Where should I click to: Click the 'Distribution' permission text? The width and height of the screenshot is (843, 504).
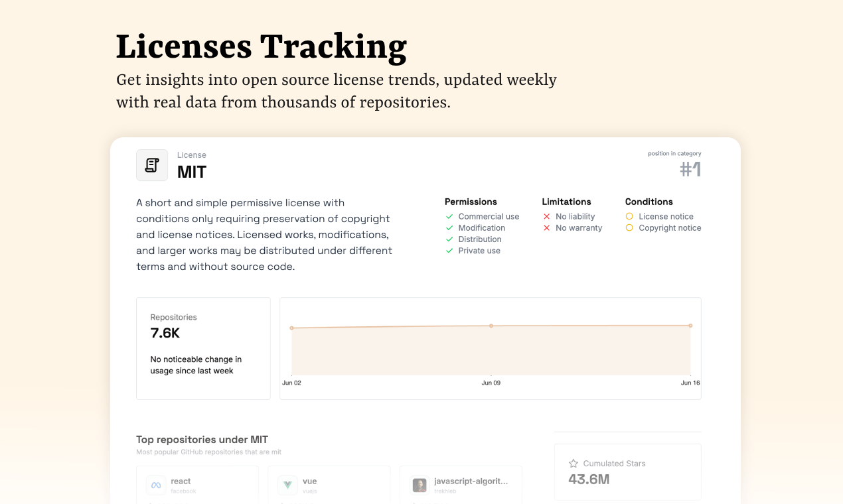[480, 239]
